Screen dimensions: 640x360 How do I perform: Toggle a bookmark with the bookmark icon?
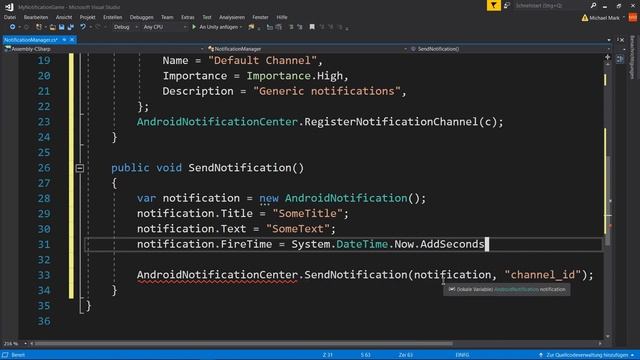pyautogui.click(x=312, y=27)
